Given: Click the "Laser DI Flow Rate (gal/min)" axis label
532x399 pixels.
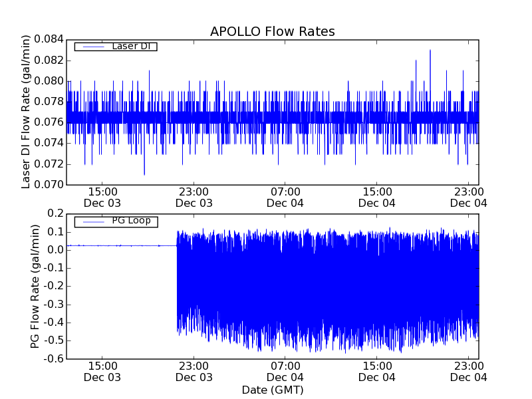Looking at the screenshot, I should click(26, 112).
